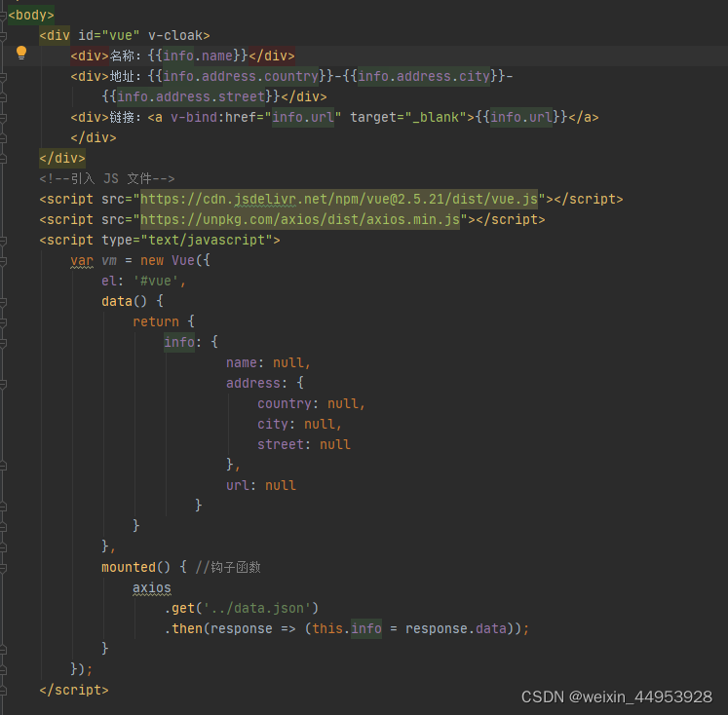Click the '//钩子函数' comment
Image resolution: width=728 pixels, height=715 pixels.
click(228, 568)
